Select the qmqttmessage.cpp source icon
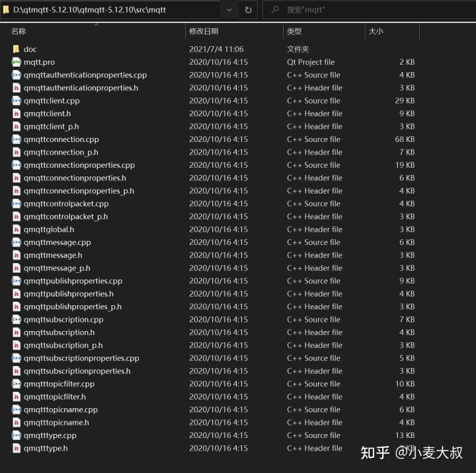 tap(16, 242)
